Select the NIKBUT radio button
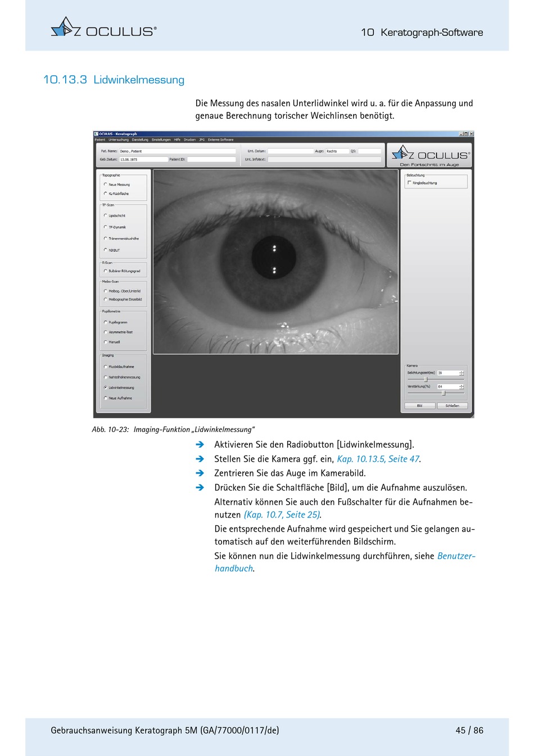Viewport: 534px width, 756px height. pos(105,250)
